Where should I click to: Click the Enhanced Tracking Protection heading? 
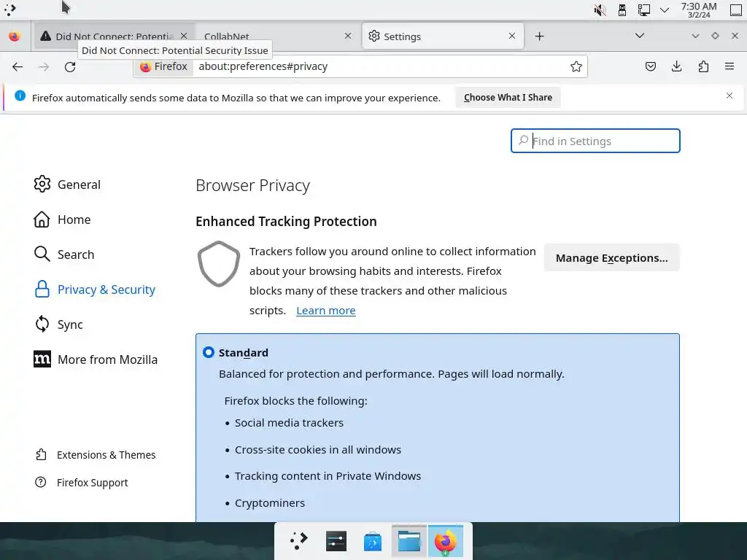coord(286,222)
